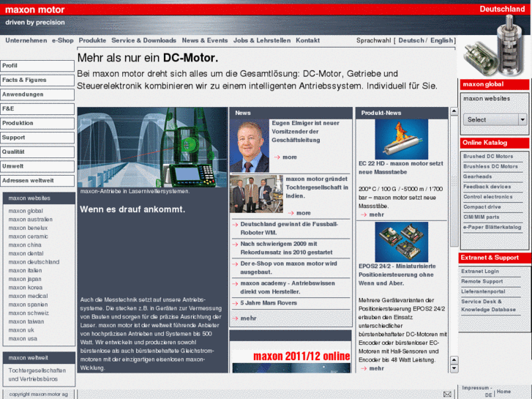This screenshot has height=399, width=532.
Task: Click the EC 22 HD motor image
Action: coord(401,139)
